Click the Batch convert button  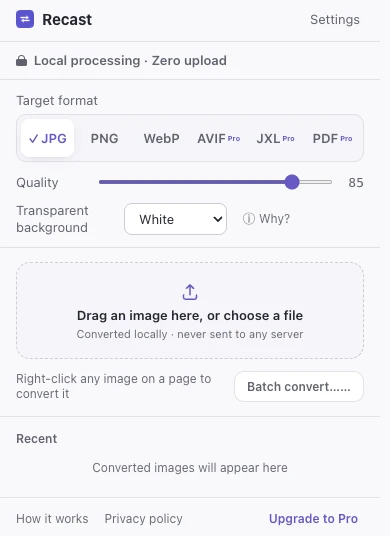299,387
